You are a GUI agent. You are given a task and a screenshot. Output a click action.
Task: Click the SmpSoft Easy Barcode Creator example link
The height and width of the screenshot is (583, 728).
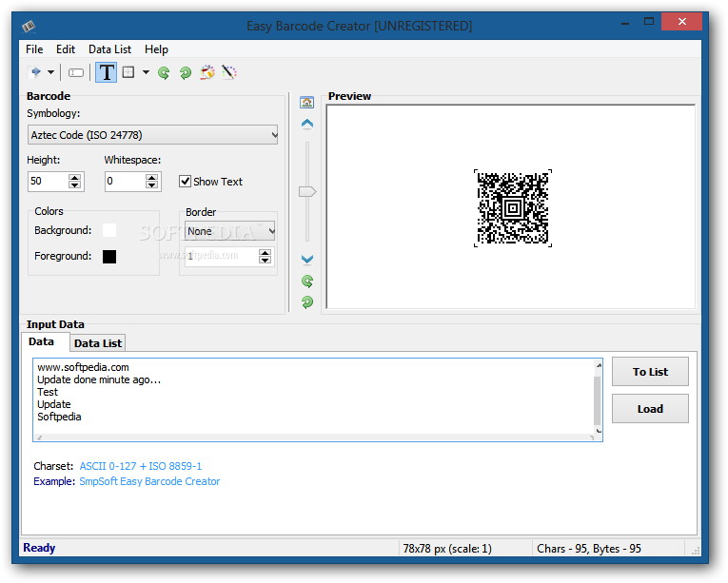coord(149,481)
